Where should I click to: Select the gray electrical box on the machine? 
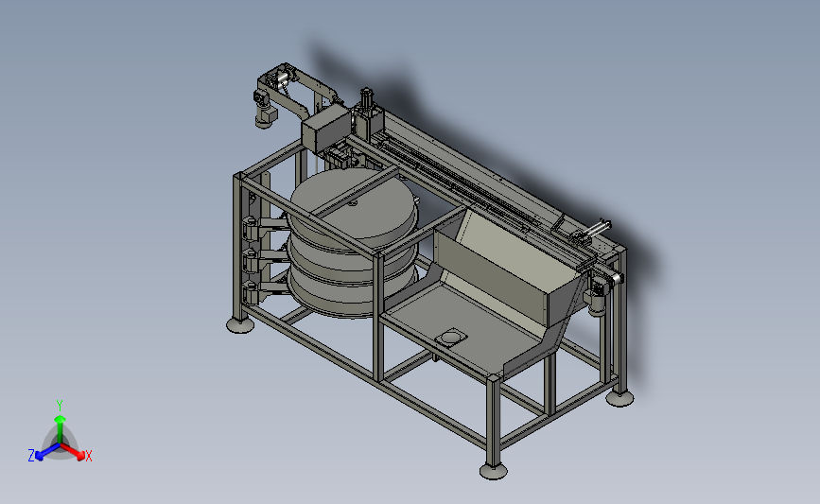click(325, 130)
